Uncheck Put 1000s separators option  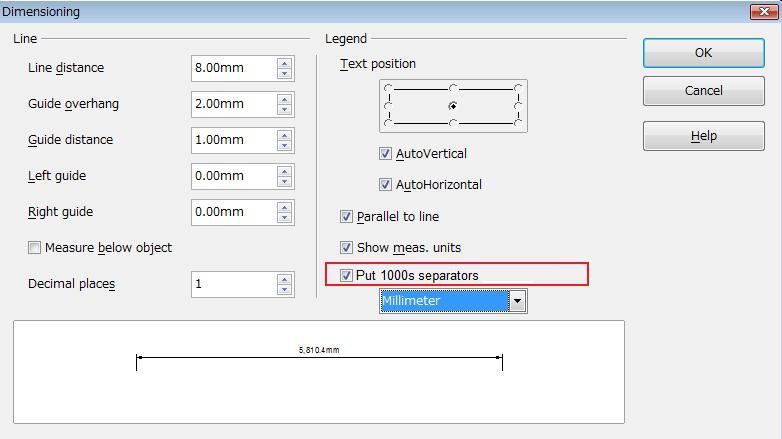point(347,275)
